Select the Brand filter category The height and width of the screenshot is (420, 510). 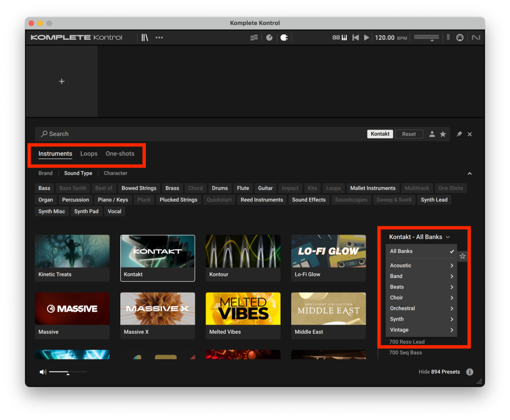click(x=45, y=173)
